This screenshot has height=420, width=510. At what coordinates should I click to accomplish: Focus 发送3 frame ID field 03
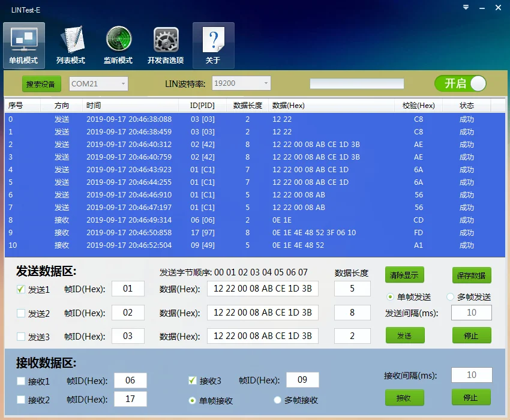point(128,336)
